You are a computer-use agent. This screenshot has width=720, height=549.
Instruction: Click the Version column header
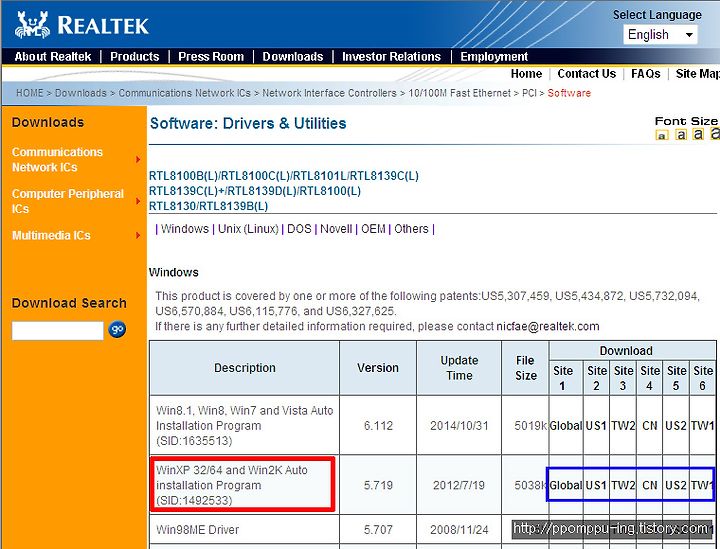(378, 368)
